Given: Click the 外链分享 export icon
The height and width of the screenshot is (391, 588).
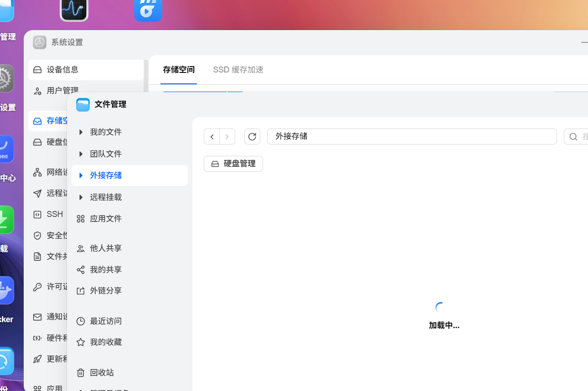Looking at the screenshot, I should pos(81,291).
